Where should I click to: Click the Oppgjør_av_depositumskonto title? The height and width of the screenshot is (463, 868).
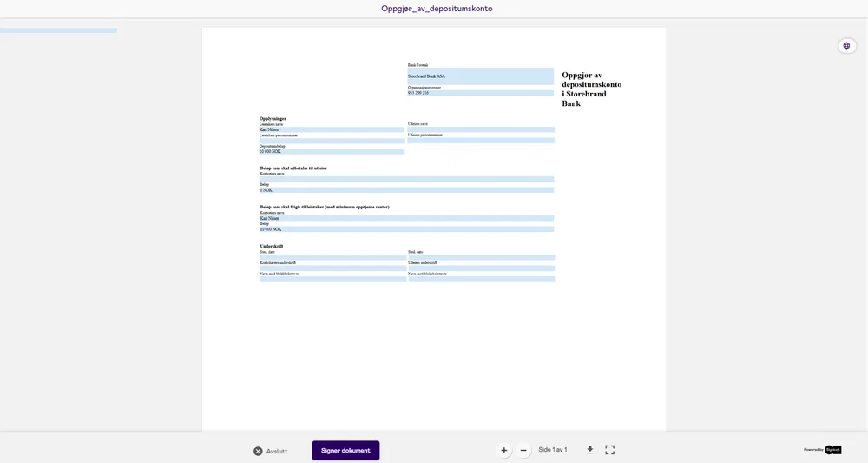coord(437,9)
